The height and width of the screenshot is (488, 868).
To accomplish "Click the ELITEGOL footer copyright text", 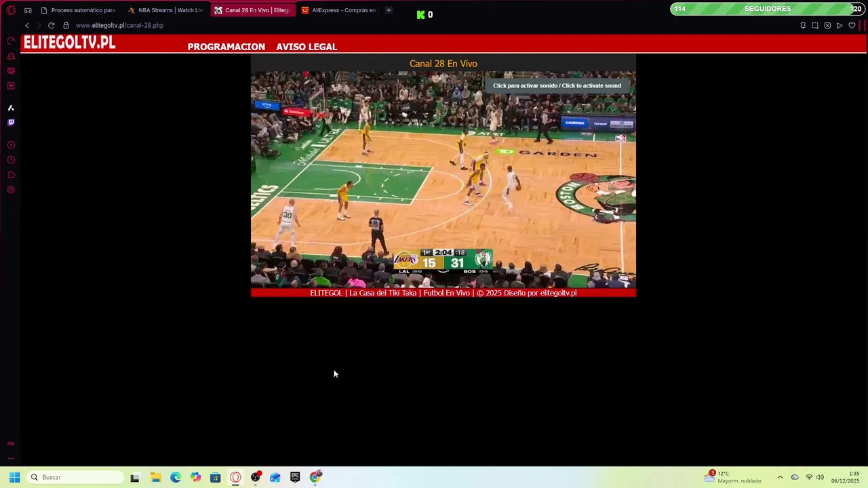I will click(443, 293).
